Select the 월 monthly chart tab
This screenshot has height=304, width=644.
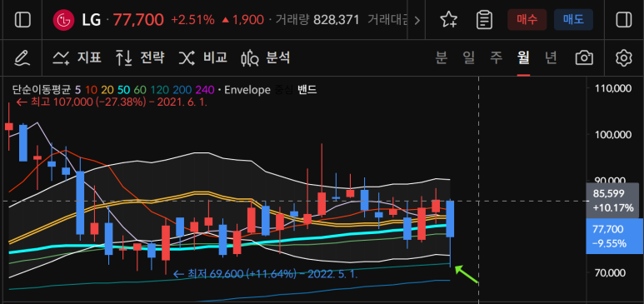tap(523, 58)
